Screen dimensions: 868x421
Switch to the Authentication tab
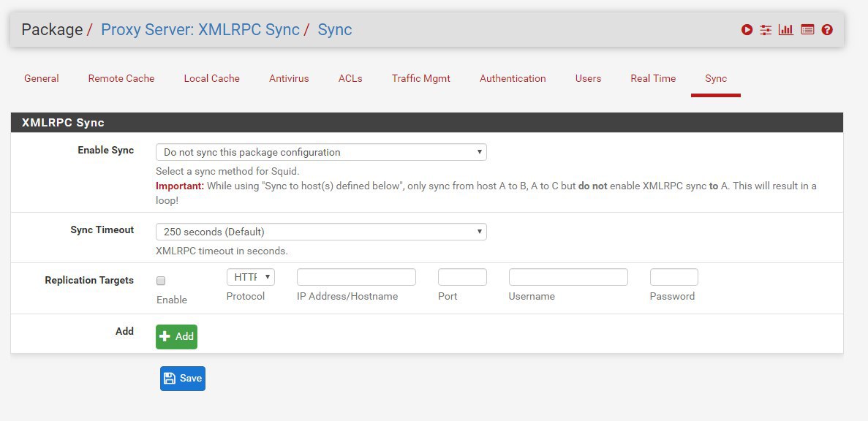pyautogui.click(x=513, y=78)
